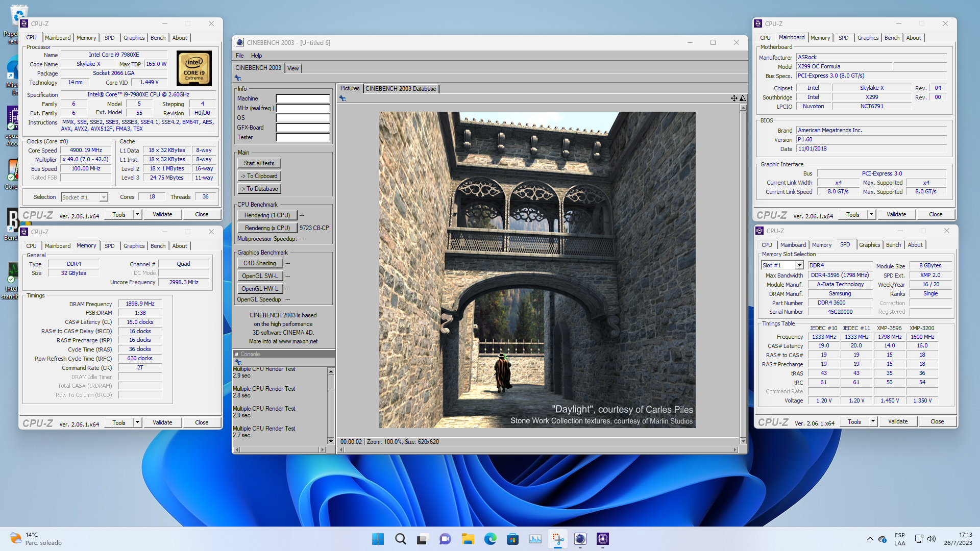
Task: Click the Console scrollbar down arrow
Action: point(331,441)
